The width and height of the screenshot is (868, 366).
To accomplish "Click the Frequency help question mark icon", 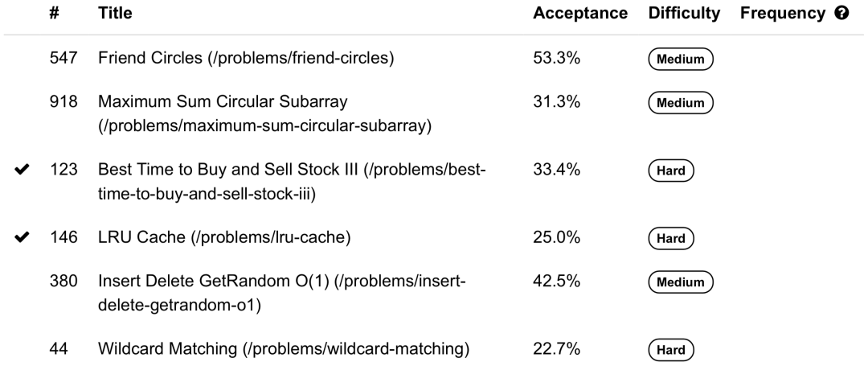I will [x=841, y=14].
